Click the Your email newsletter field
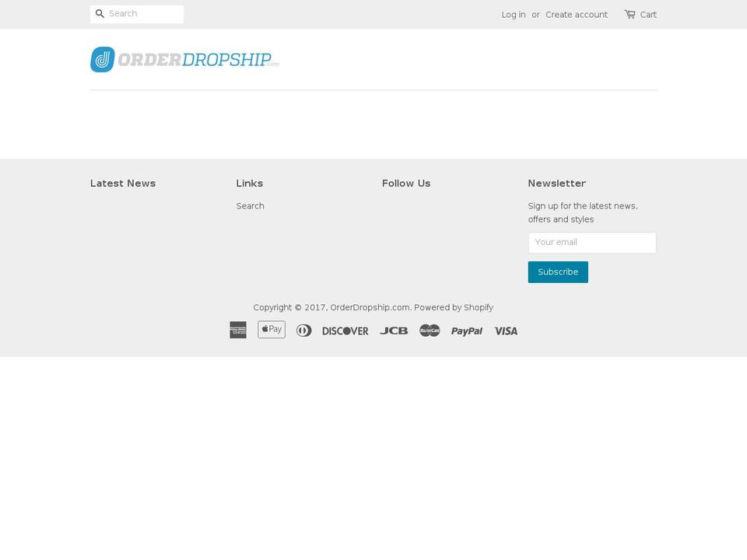Screen dimensions: 747x560 point(591,242)
